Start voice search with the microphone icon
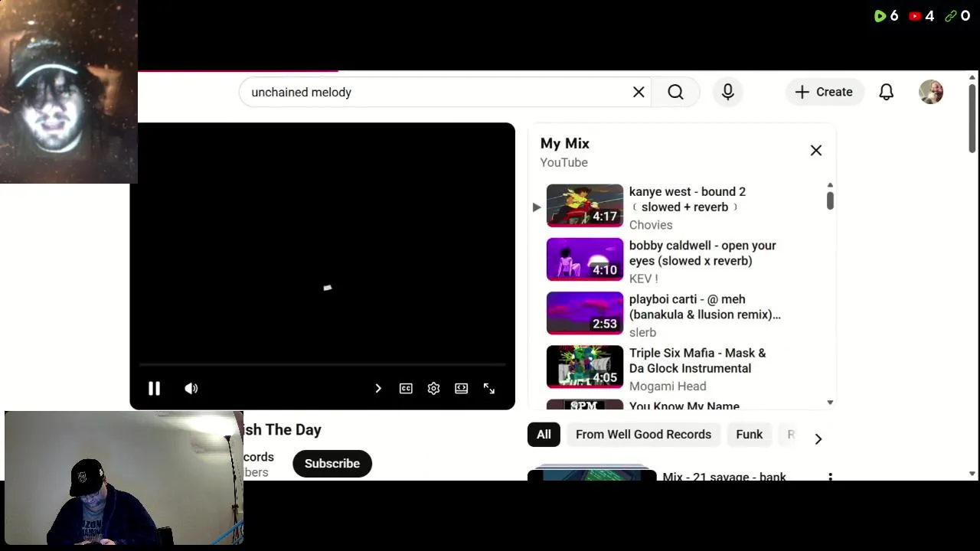Viewport: 980px width, 551px height. pyautogui.click(x=728, y=92)
